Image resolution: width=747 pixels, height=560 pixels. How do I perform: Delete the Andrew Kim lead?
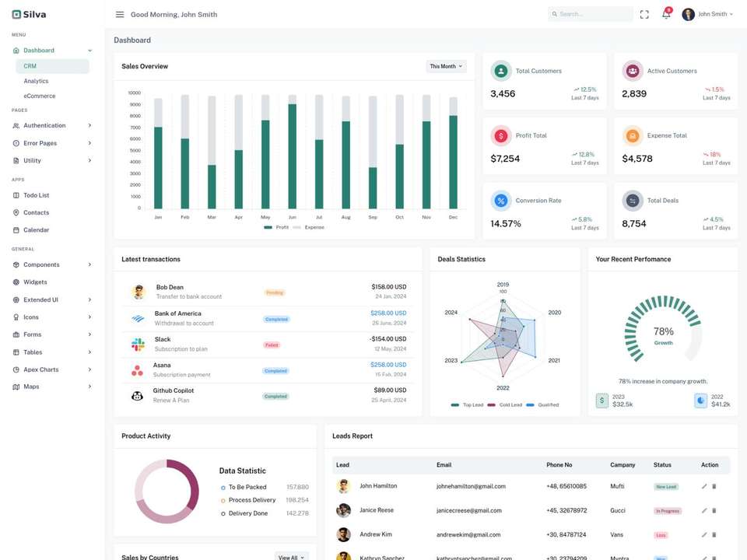coord(714,535)
